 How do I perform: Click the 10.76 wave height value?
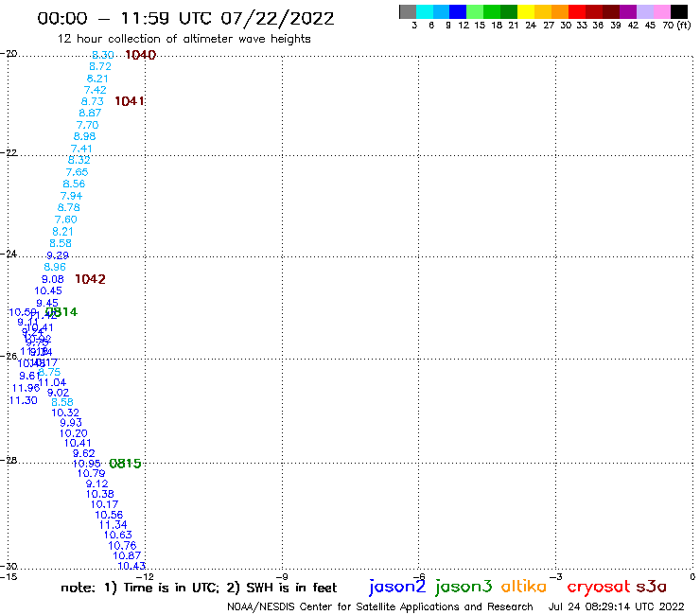(x=122, y=545)
